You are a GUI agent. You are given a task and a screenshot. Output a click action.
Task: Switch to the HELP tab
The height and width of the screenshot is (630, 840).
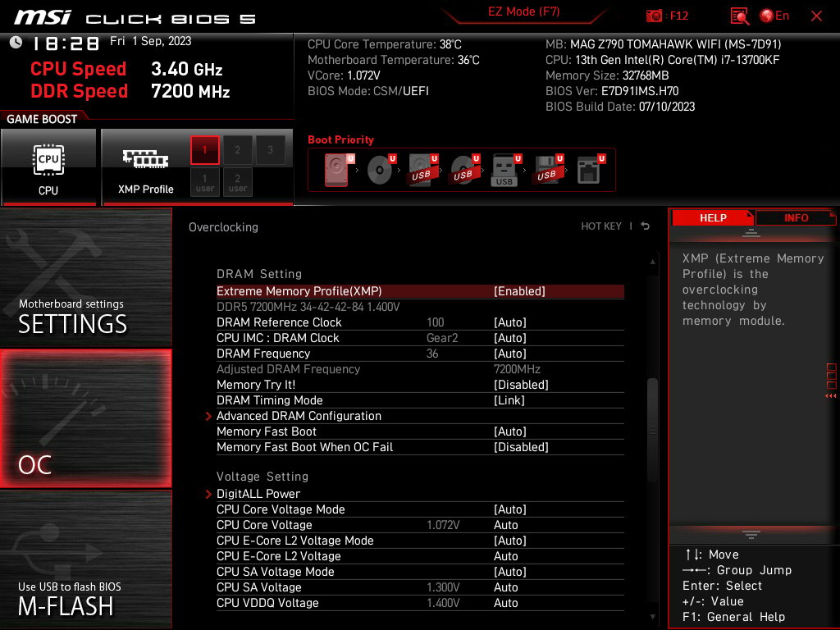tap(713, 218)
